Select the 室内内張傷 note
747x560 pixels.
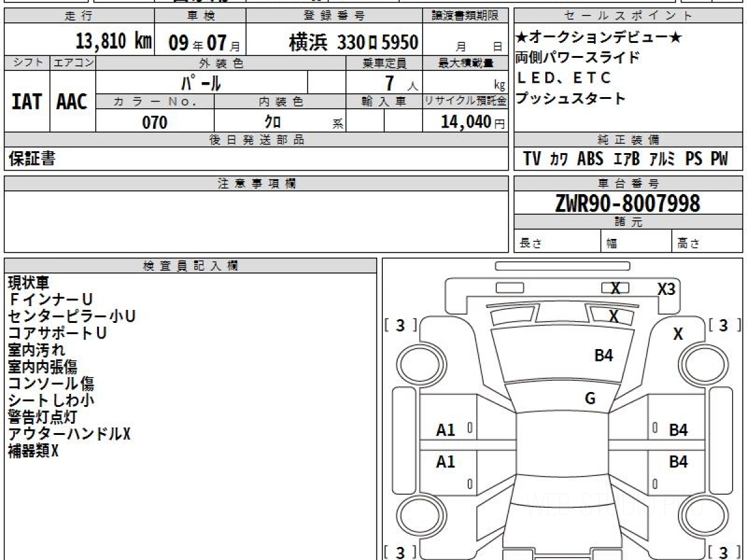(x=43, y=366)
